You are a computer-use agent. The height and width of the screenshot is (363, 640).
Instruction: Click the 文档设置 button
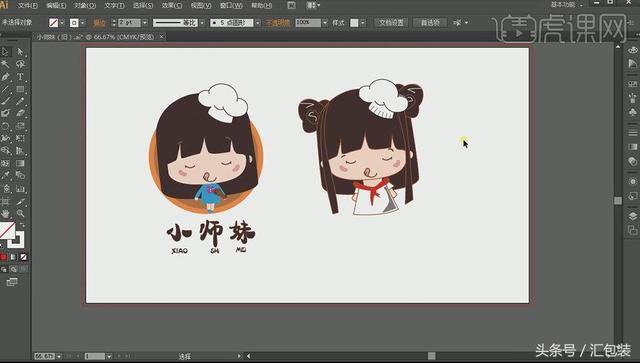391,22
